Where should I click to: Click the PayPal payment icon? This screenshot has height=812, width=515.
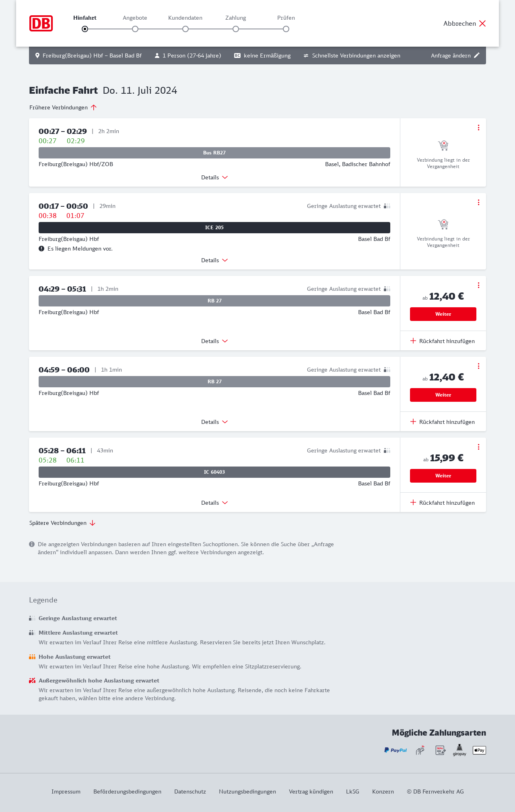(396, 750)
